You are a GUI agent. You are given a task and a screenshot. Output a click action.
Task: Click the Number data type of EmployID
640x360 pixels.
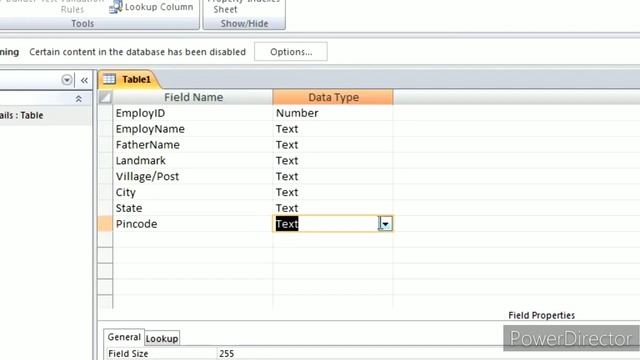click(x=333, y=113)
